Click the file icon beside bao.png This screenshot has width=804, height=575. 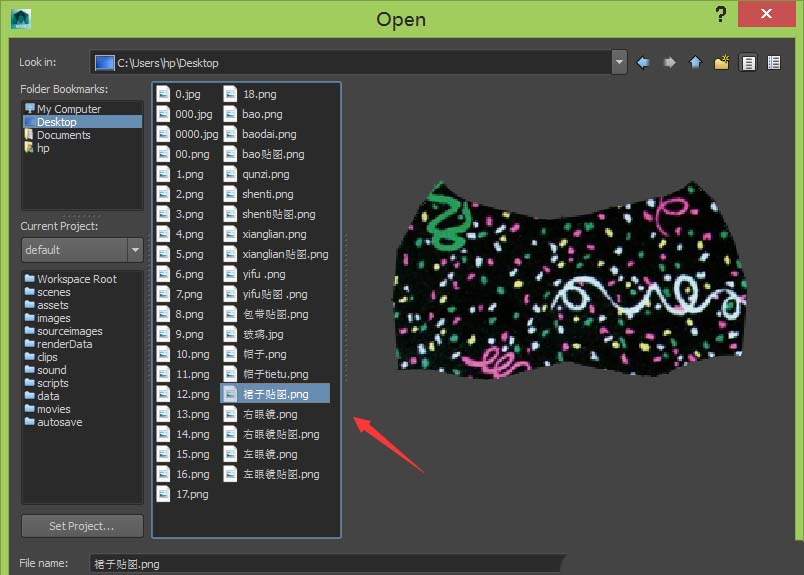(230, 114)
